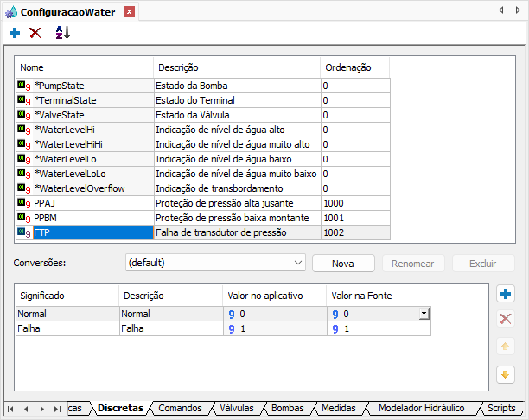This screenshot has height=420, width=529.
Task: Click the red X delete icon in top toolbar
Action: [x=35, y=33]
